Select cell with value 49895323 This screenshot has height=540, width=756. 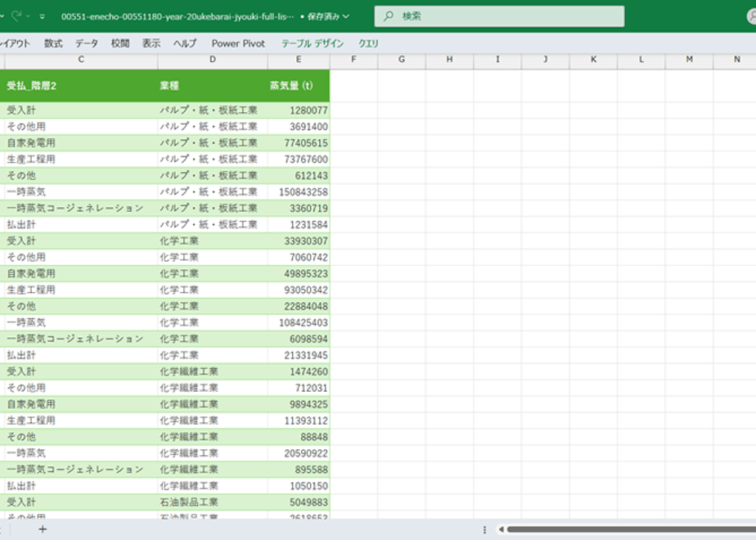point(299,274)
